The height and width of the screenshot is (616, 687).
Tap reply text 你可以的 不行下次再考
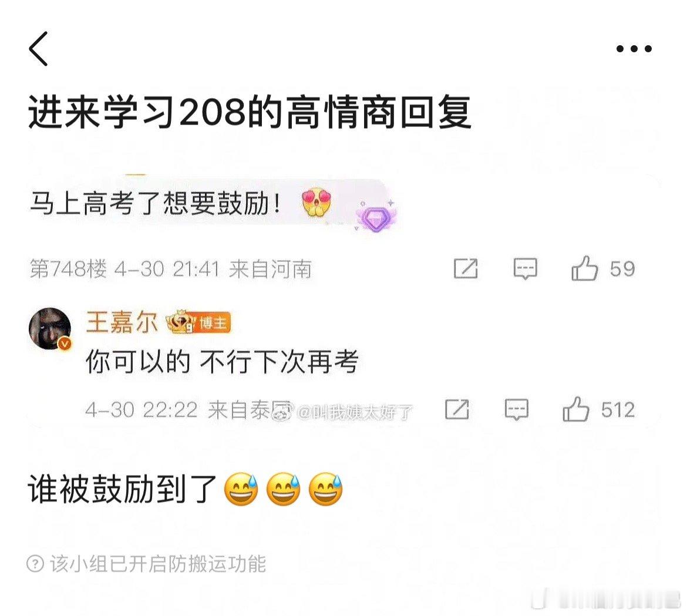(x=222, y=362)
